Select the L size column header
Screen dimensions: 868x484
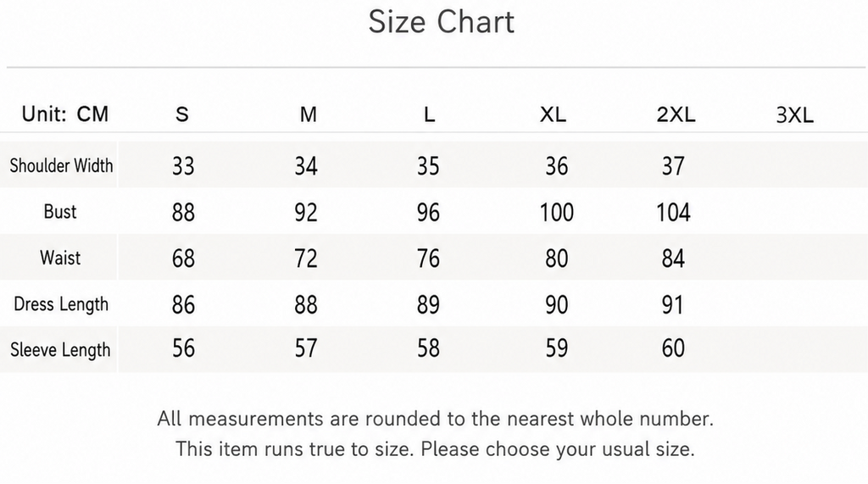pyautogui.click(x=429, y=114)
